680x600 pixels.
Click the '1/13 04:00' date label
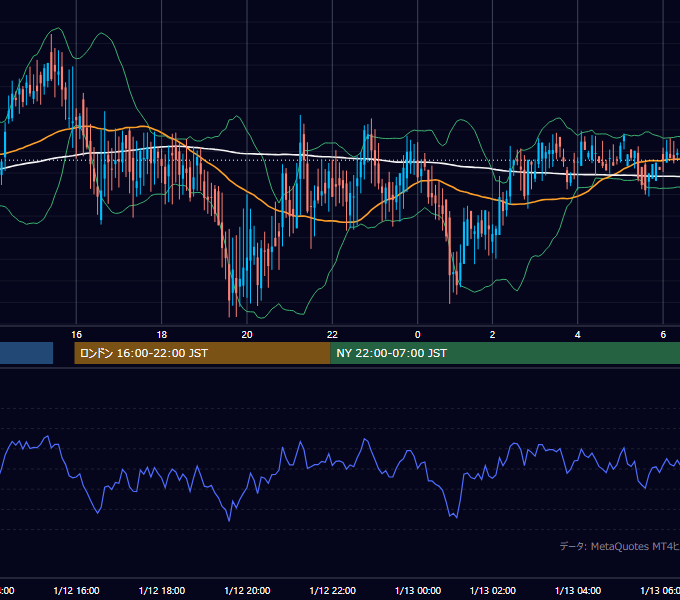tap(578, 590)
